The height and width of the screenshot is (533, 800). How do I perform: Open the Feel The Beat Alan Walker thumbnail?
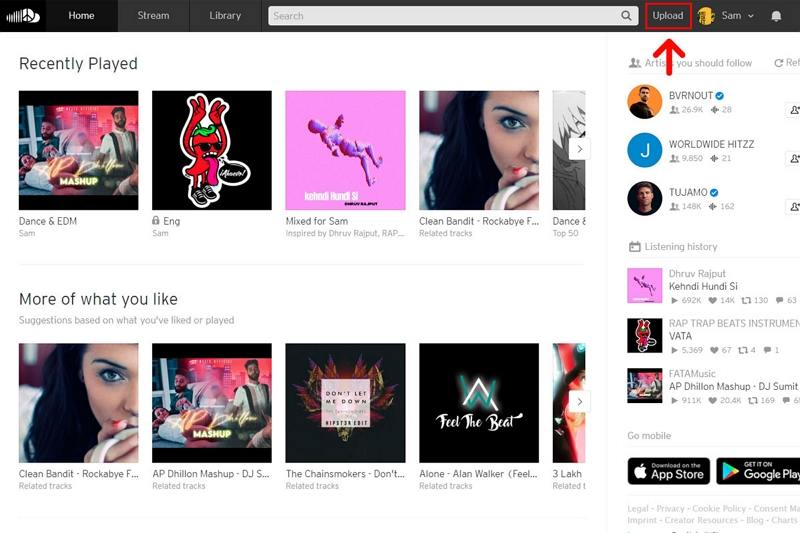click(479, 403)
